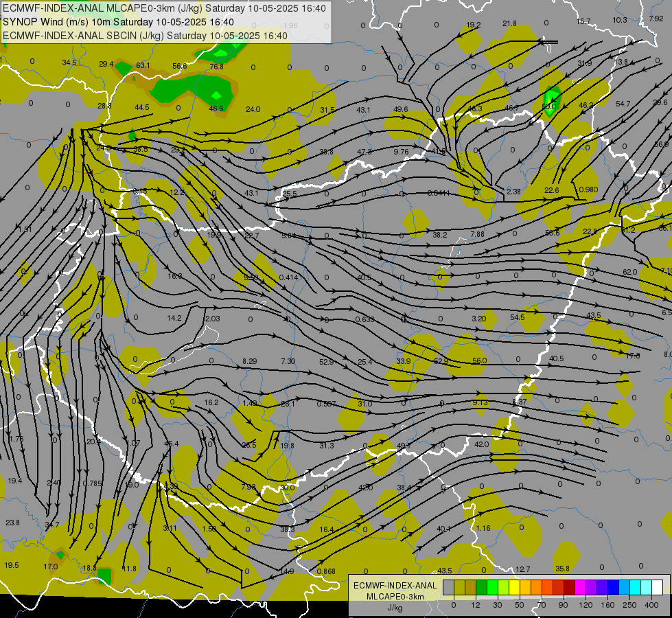Click the 34.7 value on the map

(x=52, y=525)
